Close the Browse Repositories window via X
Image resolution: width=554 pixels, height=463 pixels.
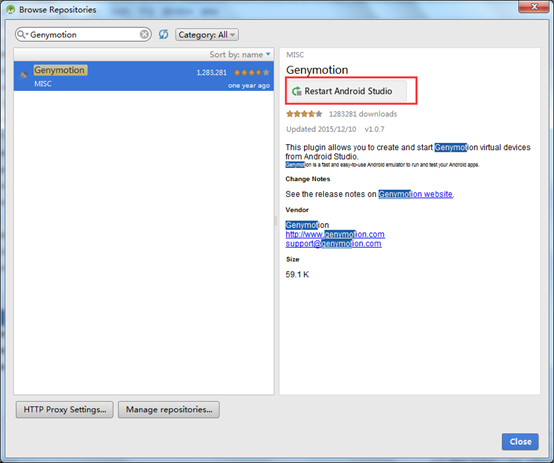click(x=535, y=7)
